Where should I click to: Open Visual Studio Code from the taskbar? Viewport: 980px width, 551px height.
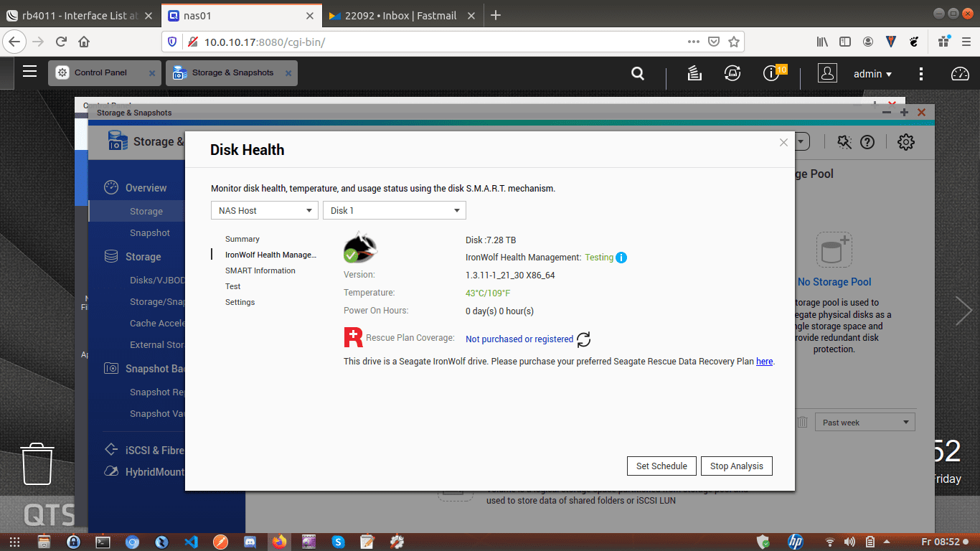click(x=191, y=542)
